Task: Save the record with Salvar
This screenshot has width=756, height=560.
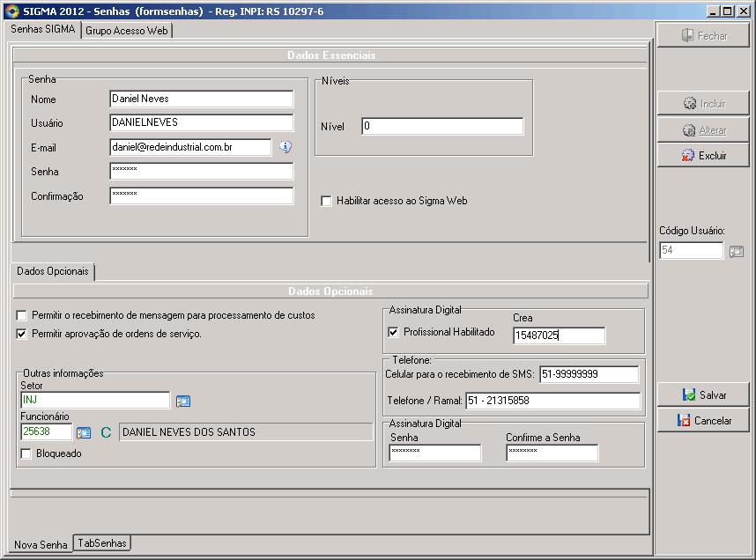Action: pyautogui.click(x=703, y=394)
